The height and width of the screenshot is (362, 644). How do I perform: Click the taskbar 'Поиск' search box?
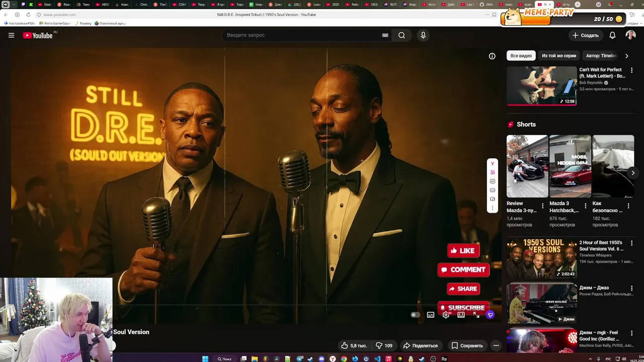coord(224,358)
